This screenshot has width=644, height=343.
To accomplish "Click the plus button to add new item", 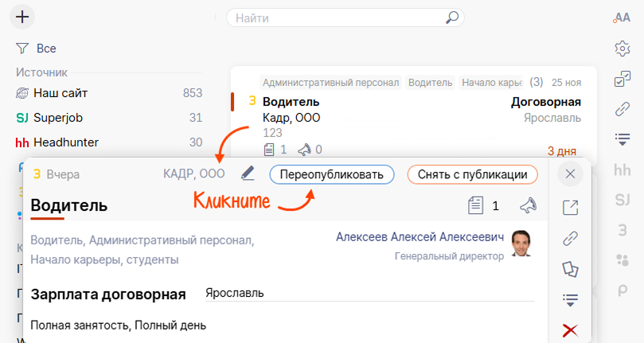I will tap(23, 17).
